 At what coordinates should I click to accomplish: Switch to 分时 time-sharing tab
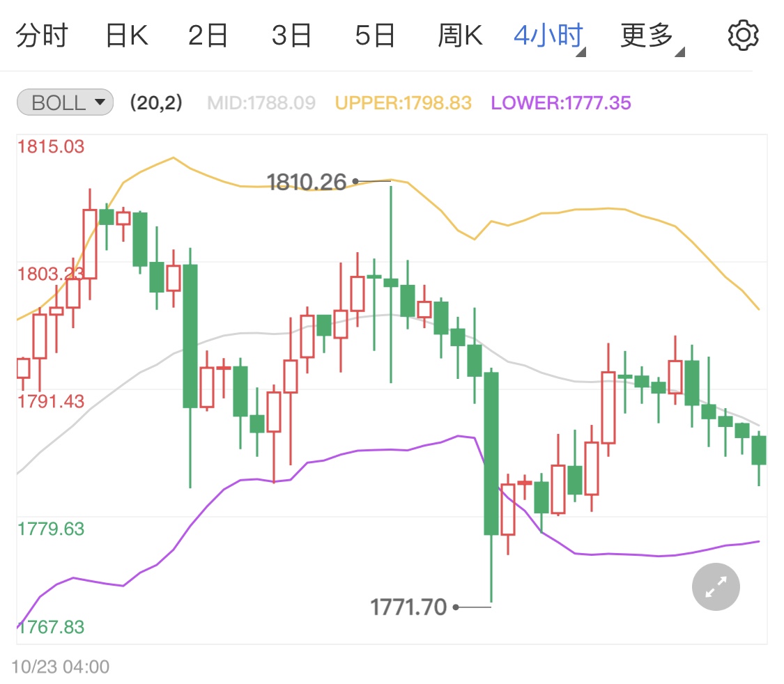click(42, 36)
